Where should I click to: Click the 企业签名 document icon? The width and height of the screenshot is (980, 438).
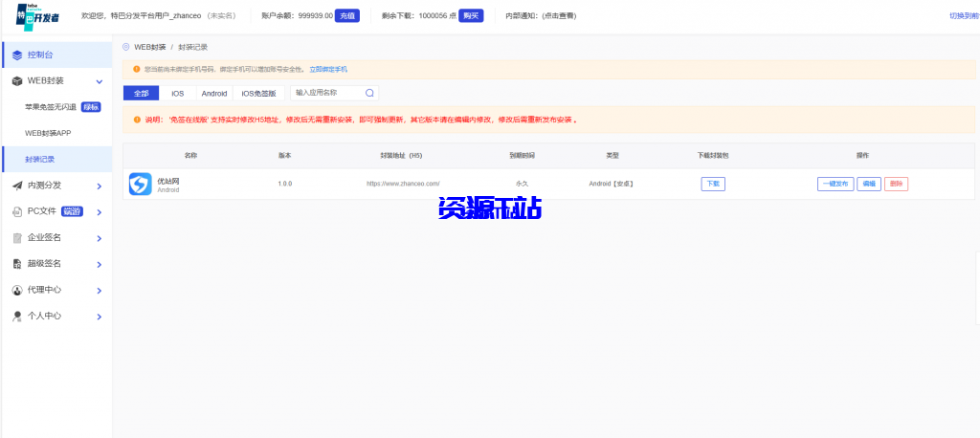click(17, 238)
